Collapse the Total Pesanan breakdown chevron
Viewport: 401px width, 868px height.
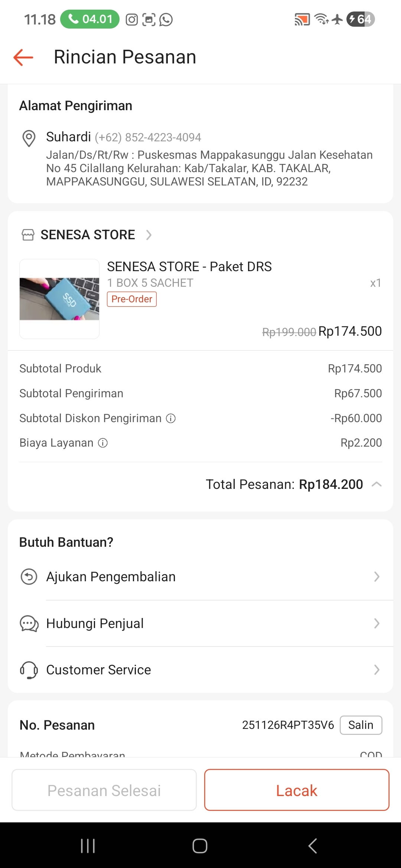[376, 484]
